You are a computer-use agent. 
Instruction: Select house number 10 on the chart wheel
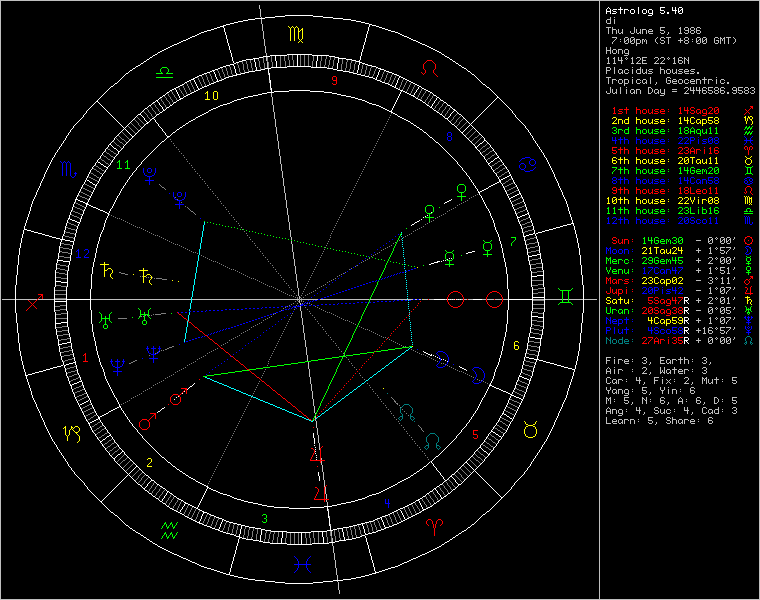click(211, 96)
